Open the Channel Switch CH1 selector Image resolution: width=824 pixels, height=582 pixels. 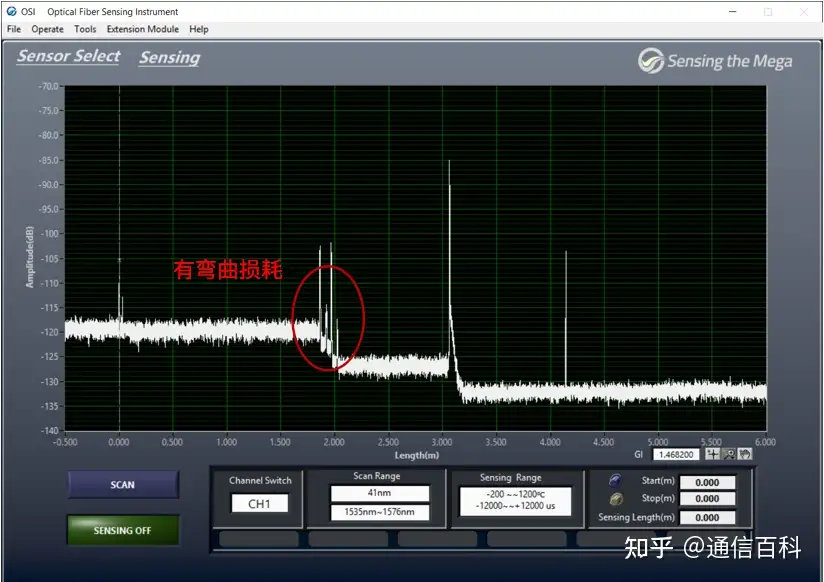coord(260,503)
